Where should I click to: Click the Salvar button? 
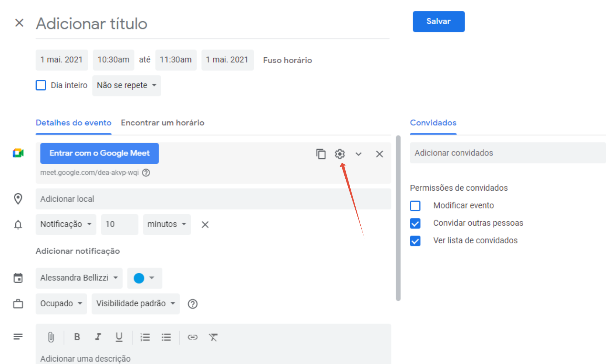tap(439, 21)
